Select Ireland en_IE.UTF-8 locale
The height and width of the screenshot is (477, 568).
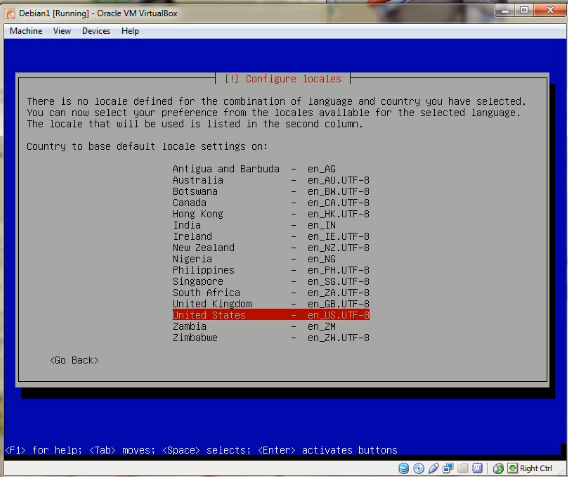[x=271, y=236]
